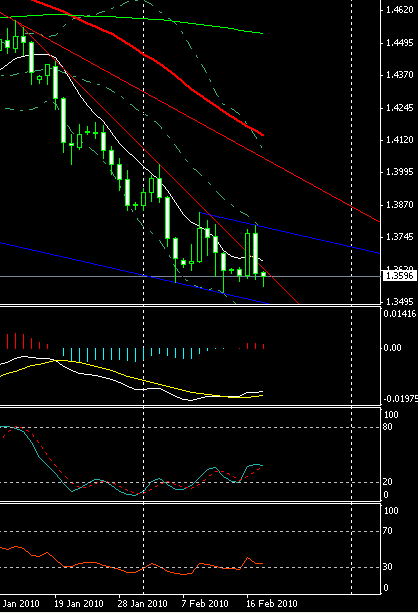Click the 19 Jan 2010 date label

coord(79,603)
